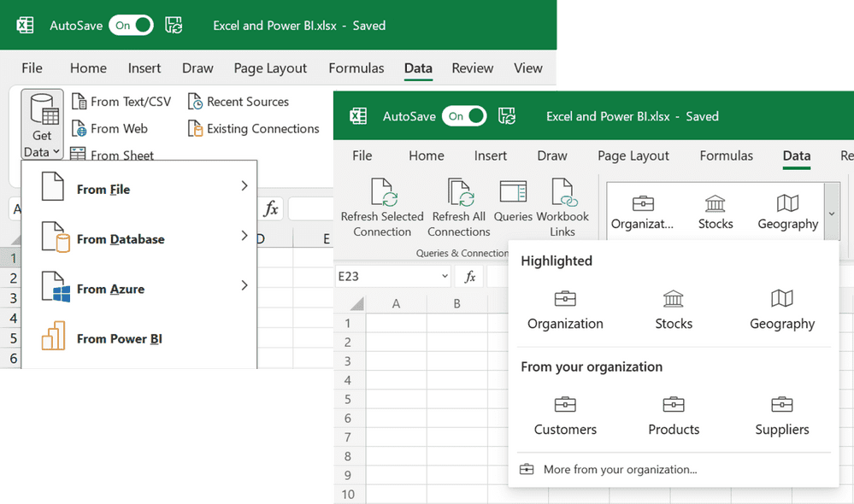
Task: Select row 10 header in the right window
Action: 348,495
